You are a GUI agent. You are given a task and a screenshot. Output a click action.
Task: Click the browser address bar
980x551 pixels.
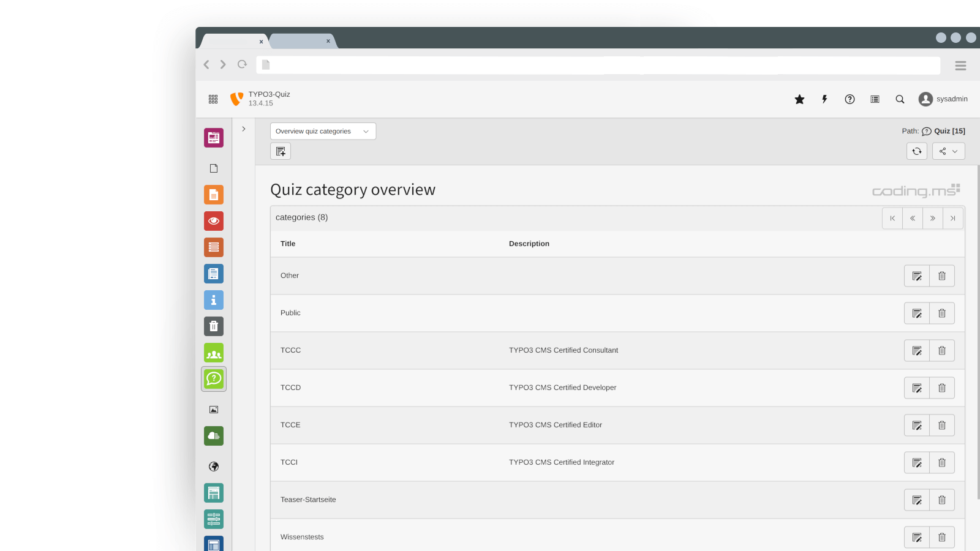tap(598, 65)
